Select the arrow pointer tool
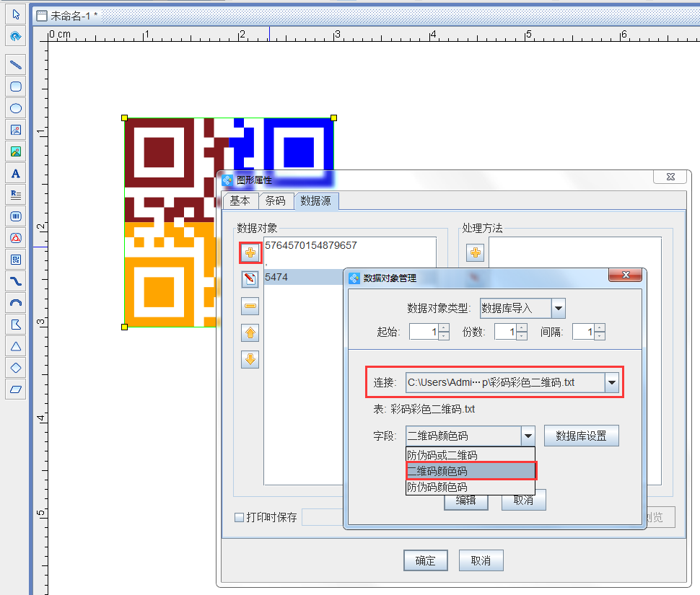The height and width of the screenshot is (595, 700). [x=16, y=14]
